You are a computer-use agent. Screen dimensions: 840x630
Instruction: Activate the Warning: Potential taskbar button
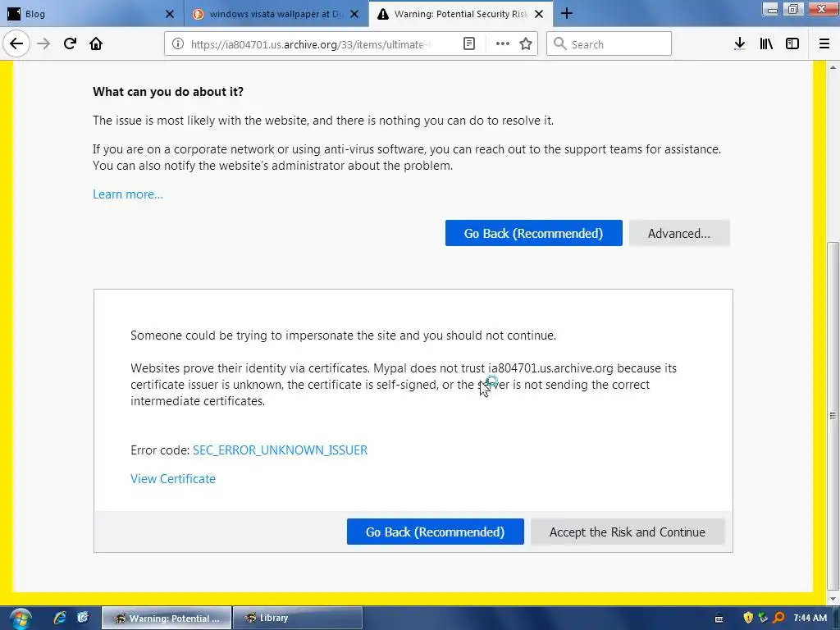click(x=167, y=618)
